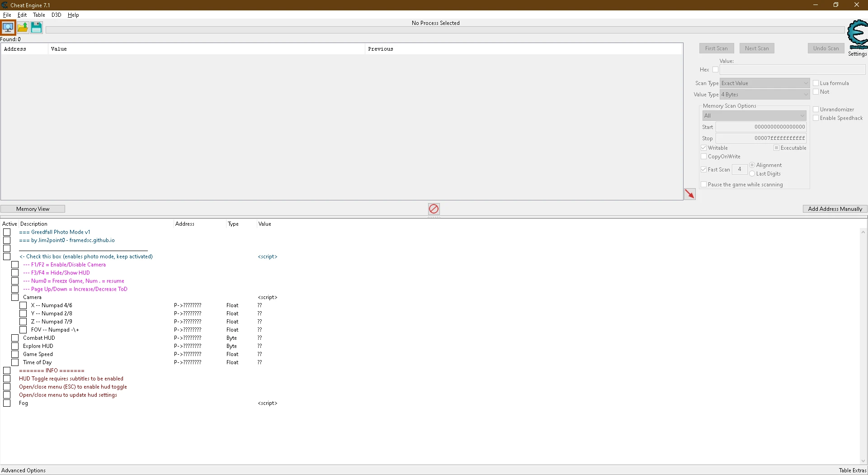The width and height of the screenshot is (868, 475).
Task: Click the address list scrollbar up arrow
Action: (x=863, y=232)
